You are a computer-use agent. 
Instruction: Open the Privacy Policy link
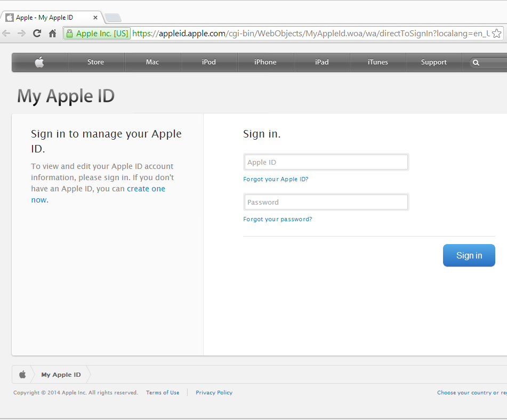[x=214, y=392]
